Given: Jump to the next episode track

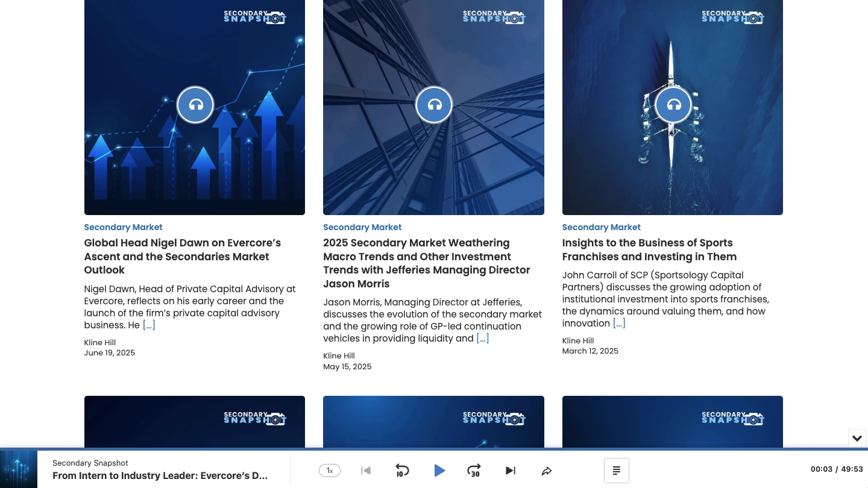Looking at the screenshot, I should click(x=511, y=471).
